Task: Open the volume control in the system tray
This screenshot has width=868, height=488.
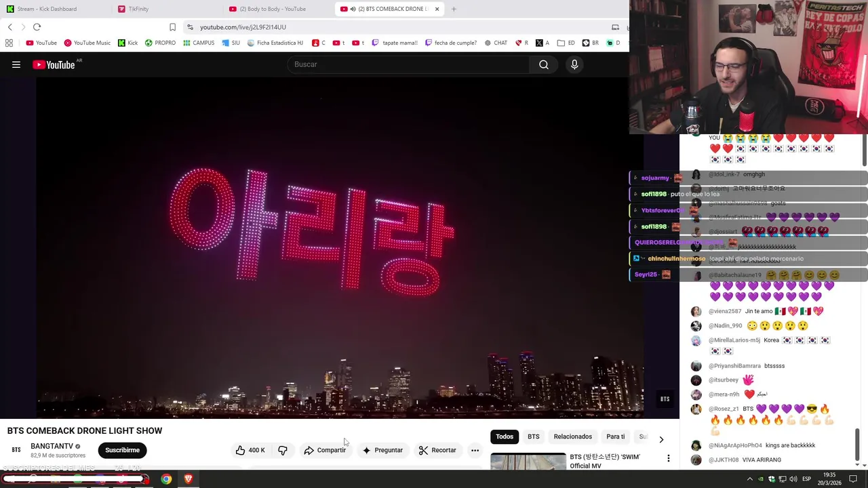Action: coord(793,479)
